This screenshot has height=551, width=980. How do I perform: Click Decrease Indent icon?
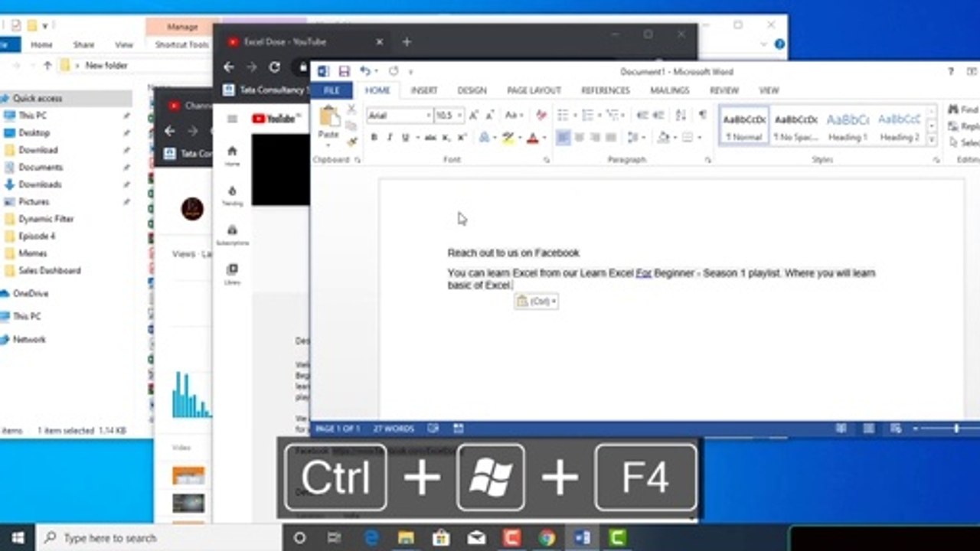[x=642, y=116]
